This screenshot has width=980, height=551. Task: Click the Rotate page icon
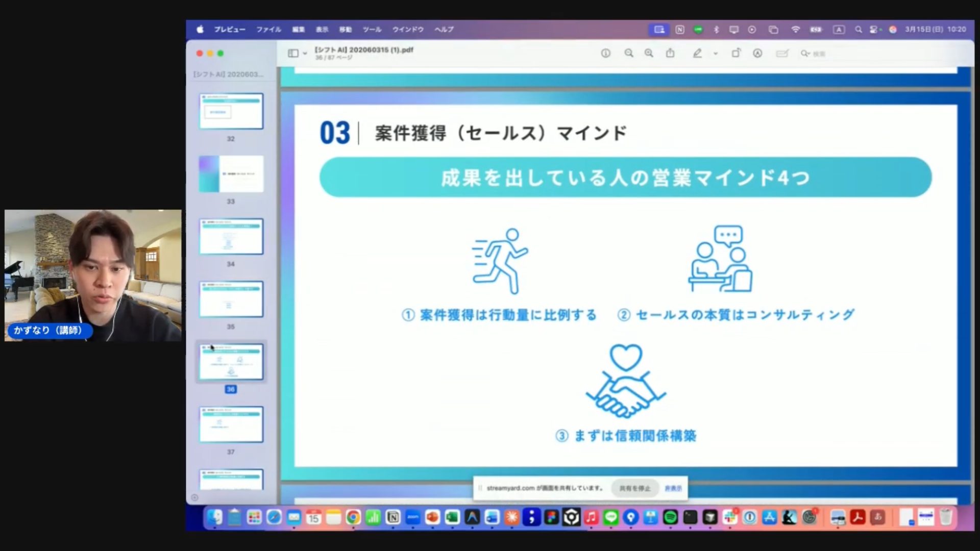coord(736,53)
